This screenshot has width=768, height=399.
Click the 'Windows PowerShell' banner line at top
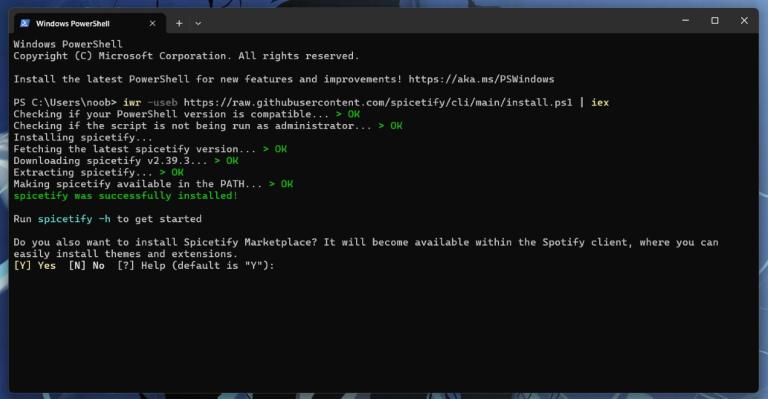click(x=68, y=44)
